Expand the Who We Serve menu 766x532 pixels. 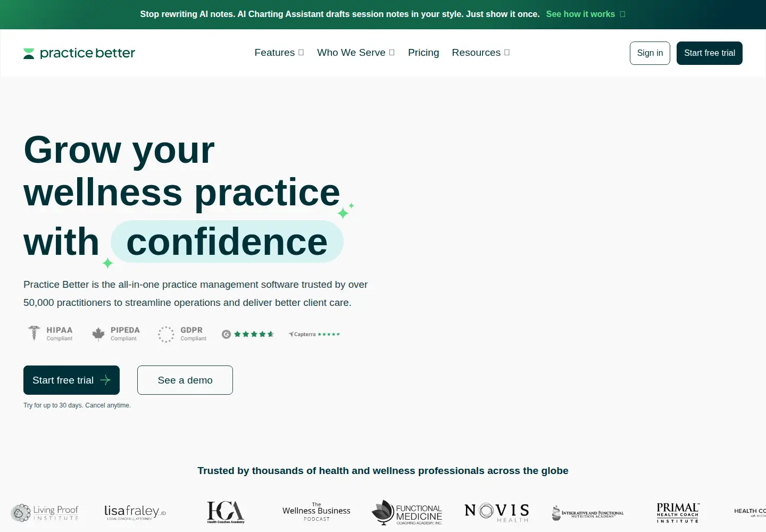356,53
